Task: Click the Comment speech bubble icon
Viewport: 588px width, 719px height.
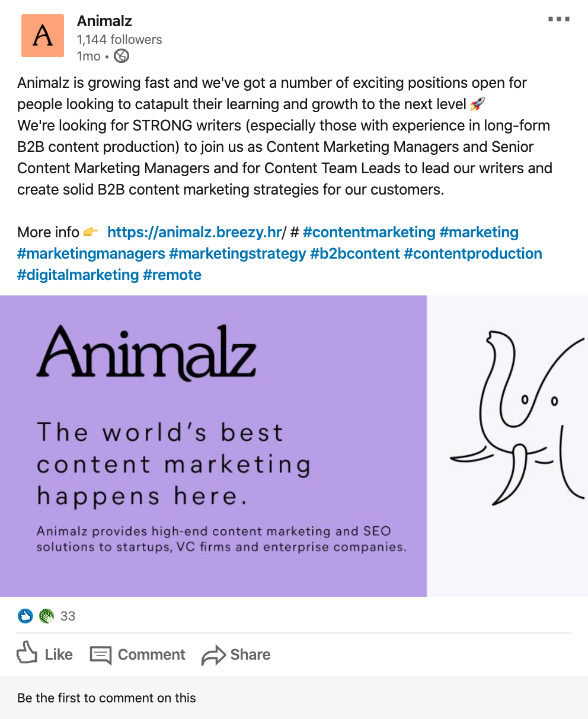Action: 101,655
